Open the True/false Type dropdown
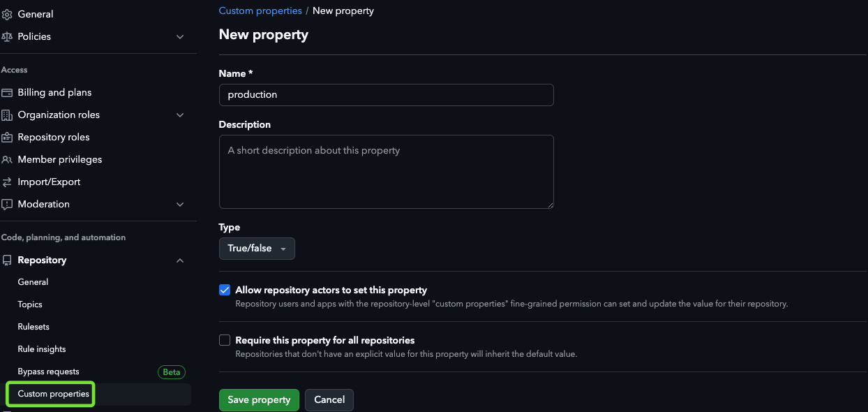Viewport: 868px width, 412px height. (x=257, y=249)
